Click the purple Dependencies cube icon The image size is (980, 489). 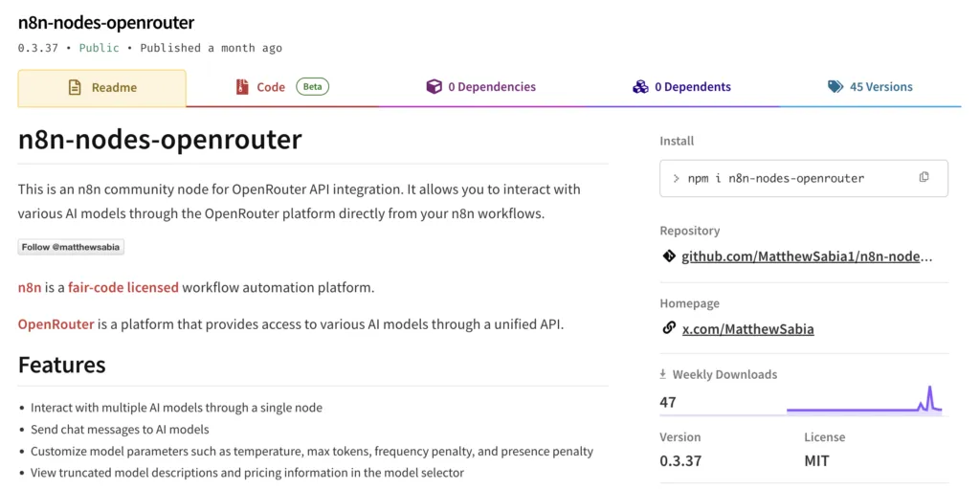[434, 87]
